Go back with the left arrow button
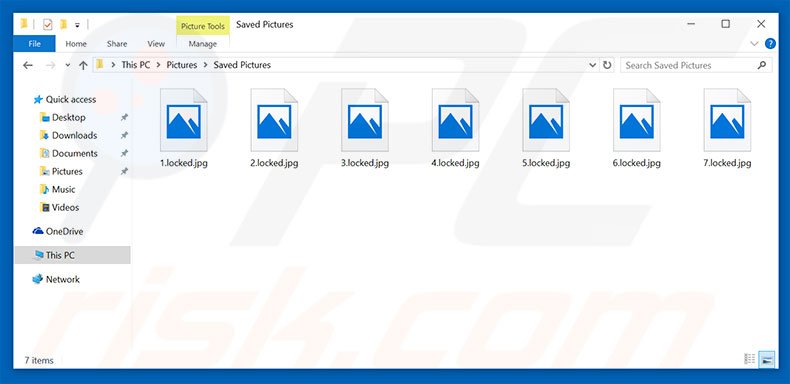 pos(28,65)
